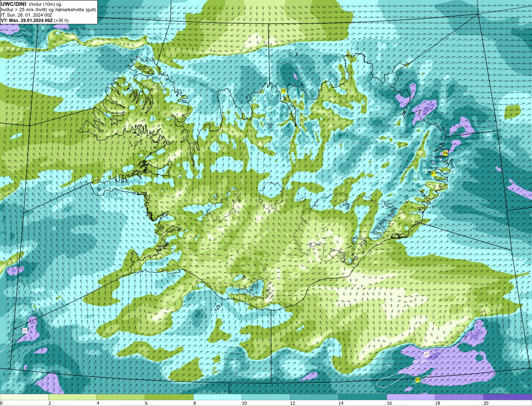
Task: Click the legend tick label '16'
Action: 389,403
